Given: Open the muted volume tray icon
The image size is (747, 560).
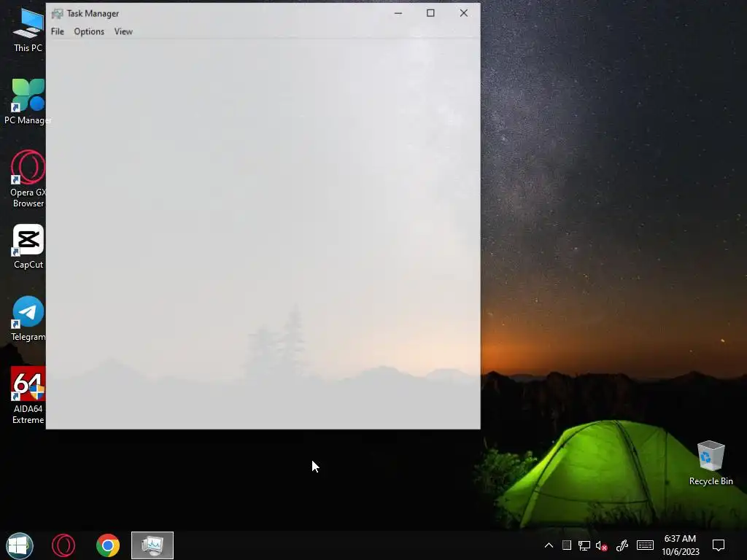Looking at the screenshot, I should [x=601, y=545].
